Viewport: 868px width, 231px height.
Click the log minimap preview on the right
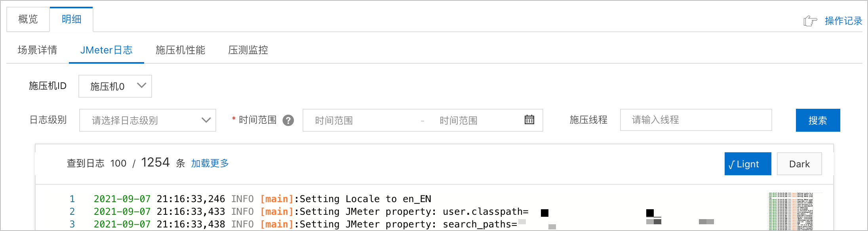tap(791, 211)
